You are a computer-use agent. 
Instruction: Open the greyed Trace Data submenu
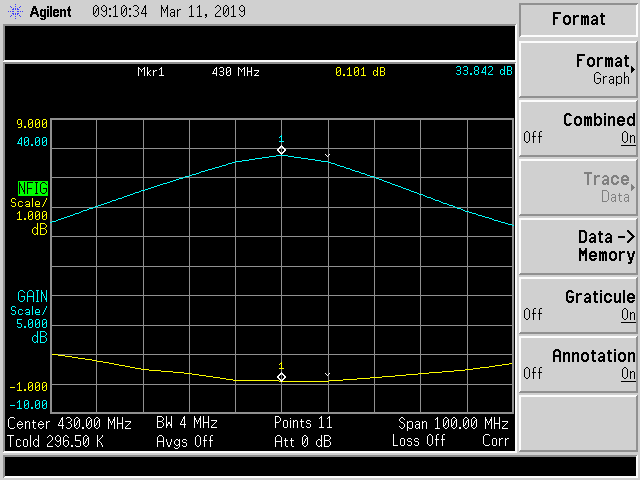[x=578, y=188]
